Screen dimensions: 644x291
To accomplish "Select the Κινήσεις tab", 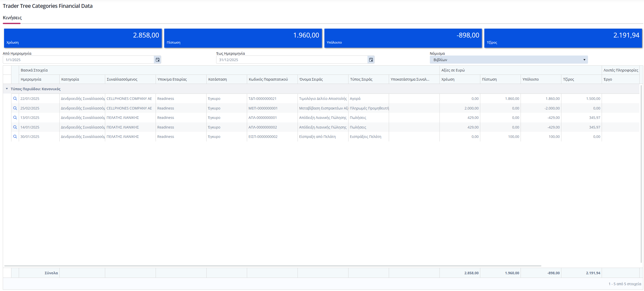I will pyautogui.click(x=12, y=18).
